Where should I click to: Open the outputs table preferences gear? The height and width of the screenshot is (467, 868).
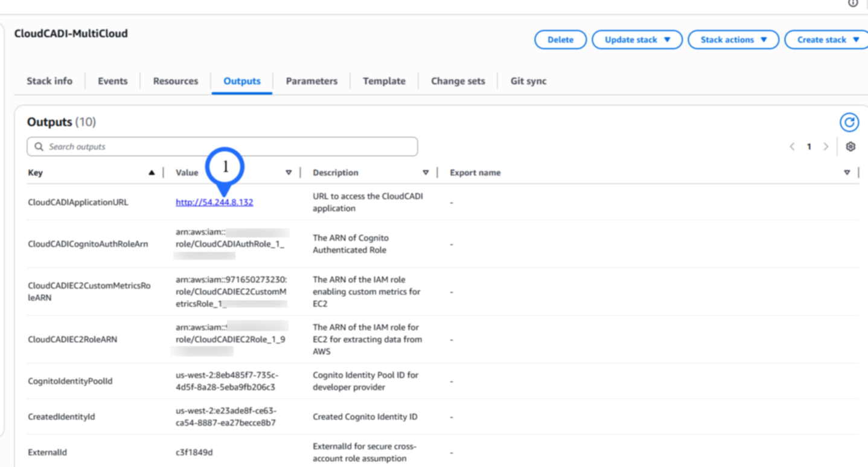tap(850, 147)
